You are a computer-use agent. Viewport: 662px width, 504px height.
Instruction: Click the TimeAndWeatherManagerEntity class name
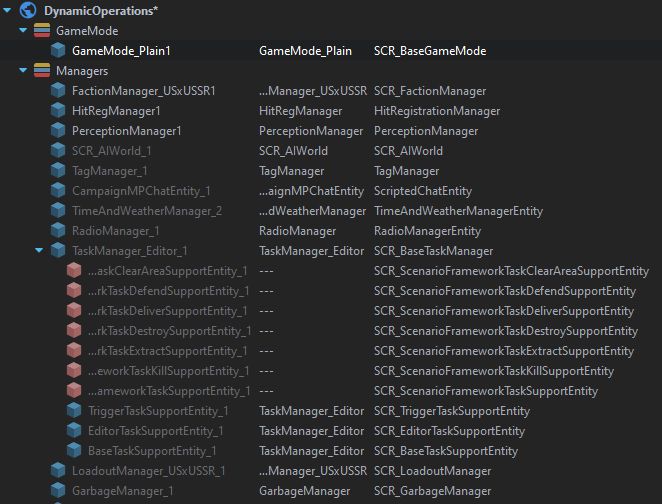click(459, 211)
